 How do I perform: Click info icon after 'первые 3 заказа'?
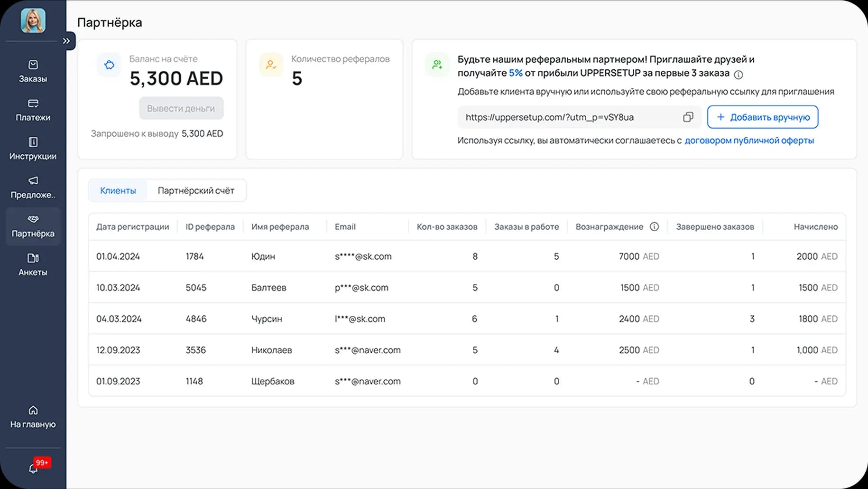[x=738, y=75]
